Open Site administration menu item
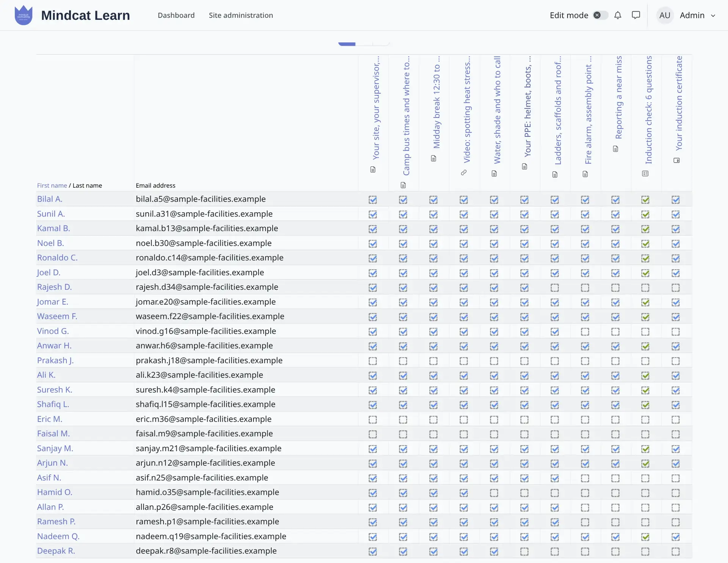Image resolution: width=728 pixels, height=563 pixels. coord(241,15)
